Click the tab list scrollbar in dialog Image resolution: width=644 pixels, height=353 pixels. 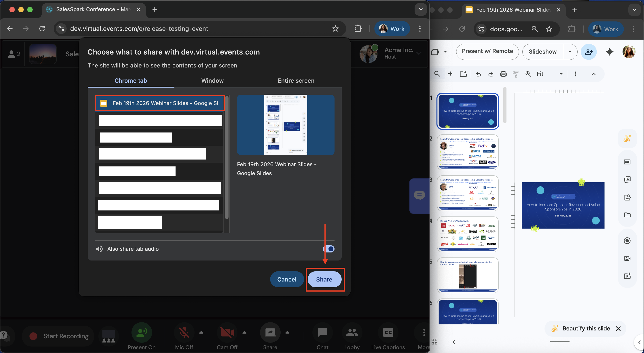click(x=227, y=157)
